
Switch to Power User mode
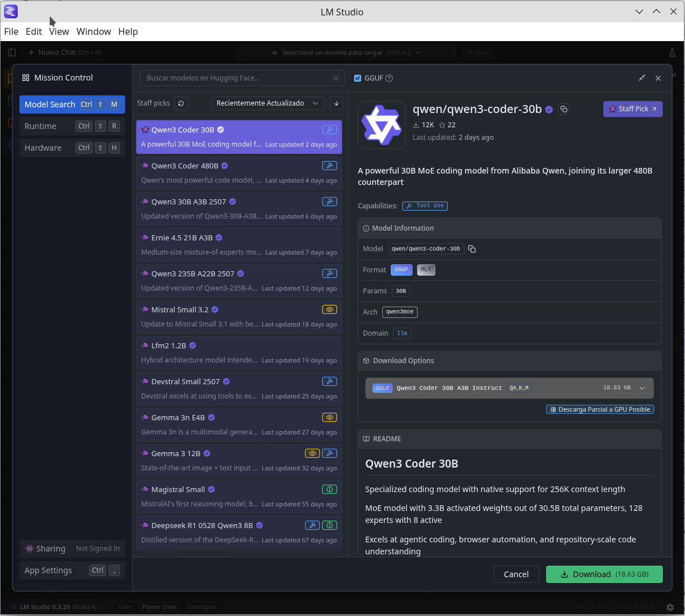point(159,607)
